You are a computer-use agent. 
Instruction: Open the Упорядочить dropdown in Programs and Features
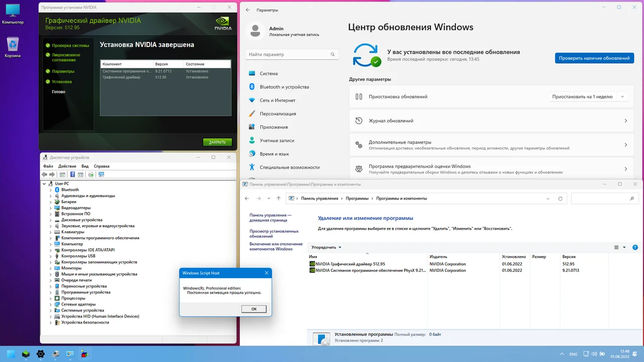point(326,247)
